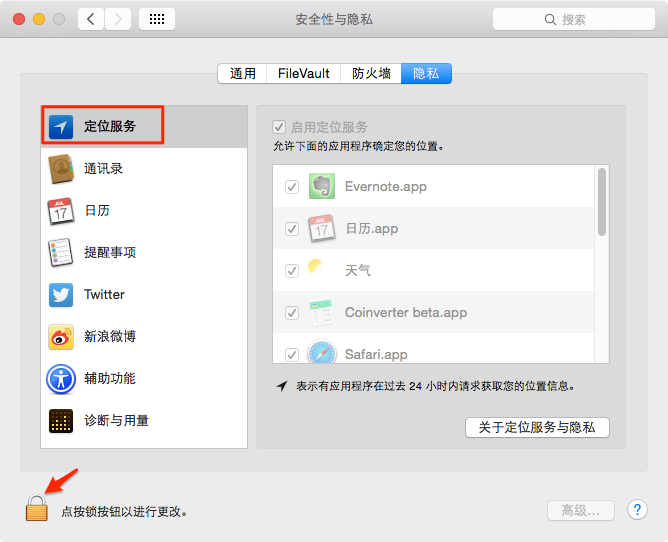Image resolution: width=668 pixels, height=542 pixels.
Task: Select 诊断与用量 label in sidebar
Action: [116, 421]
